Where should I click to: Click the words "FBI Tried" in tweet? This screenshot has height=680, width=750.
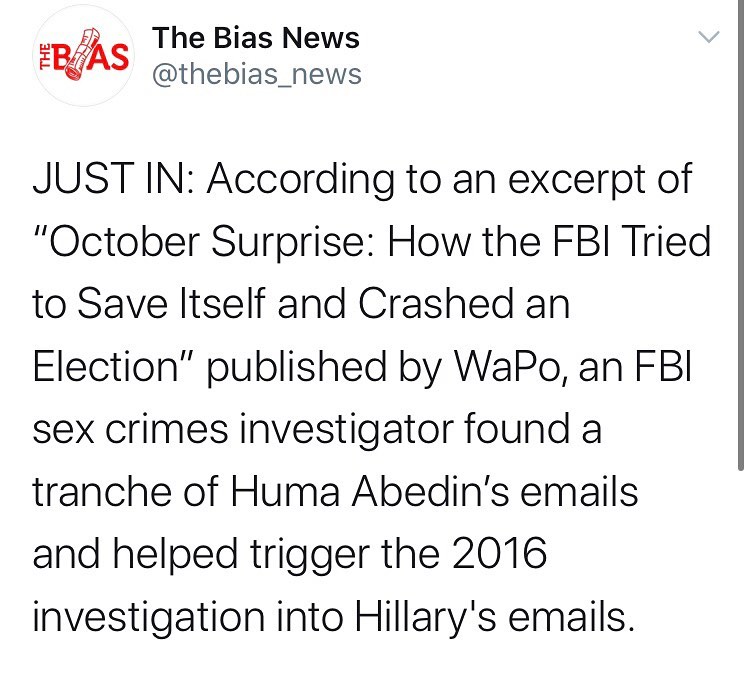[x=631, y=241]
